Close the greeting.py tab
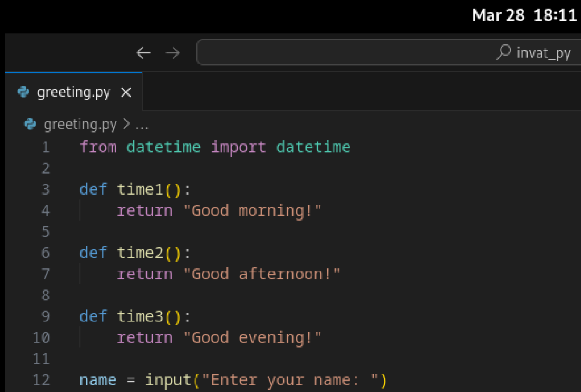Image resolution: width=581 pixels, height=392 pixels. coord(125,93)
